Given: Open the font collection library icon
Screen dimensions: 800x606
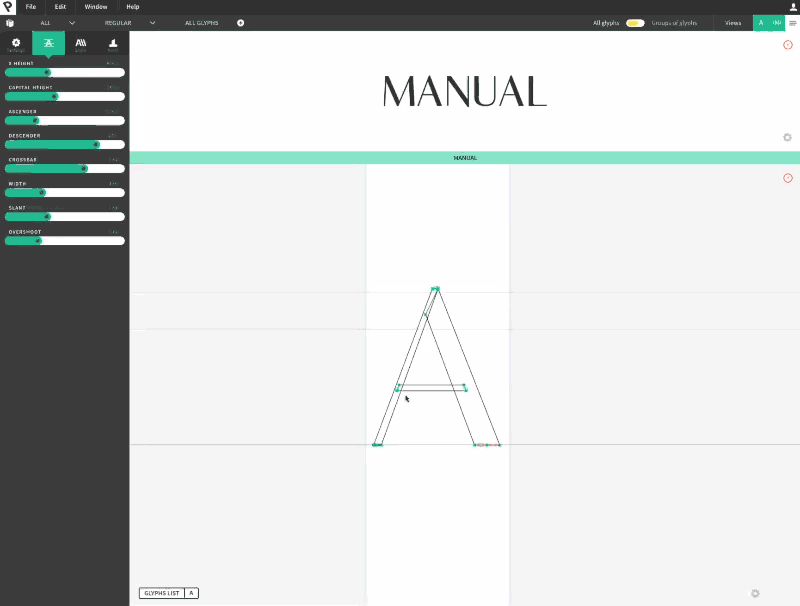Looking at the screenshot, I should (10, 23).
